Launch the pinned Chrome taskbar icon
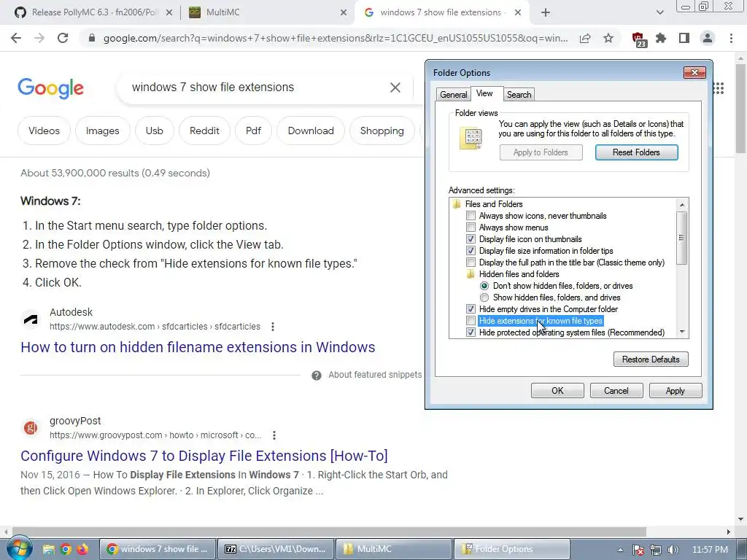The image size is (747, 560). click(66, 549)
